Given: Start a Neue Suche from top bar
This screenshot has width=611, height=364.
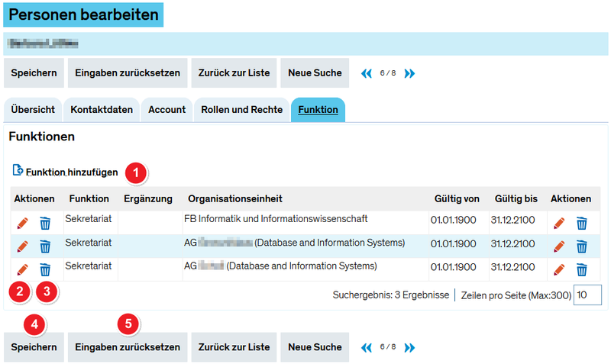Looking at the screenshot, I should 315,72.
